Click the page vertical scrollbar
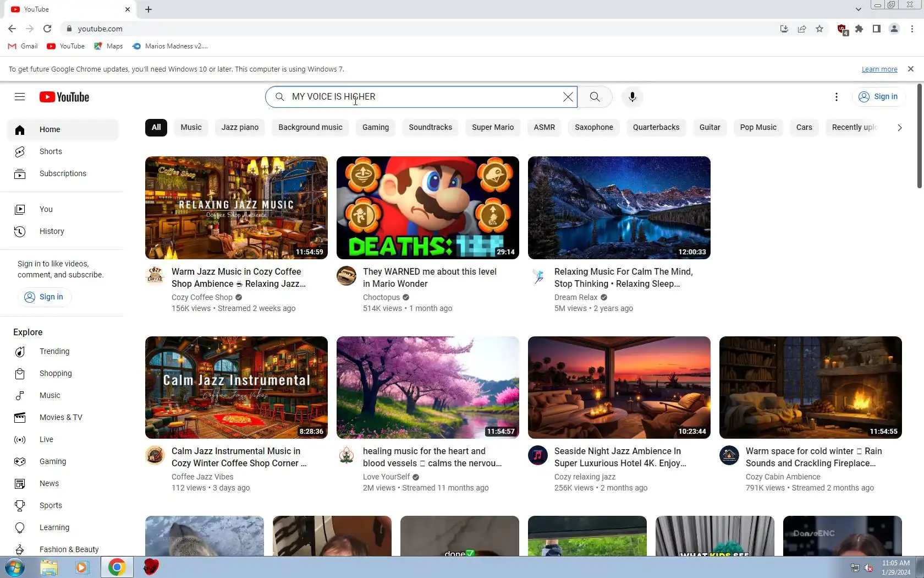 click(920, 137)
